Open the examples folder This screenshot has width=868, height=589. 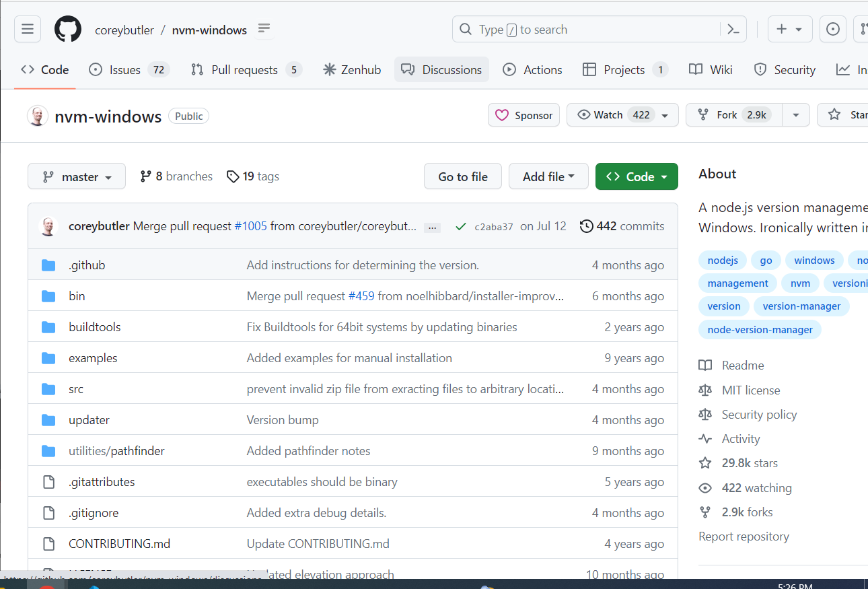93,358
